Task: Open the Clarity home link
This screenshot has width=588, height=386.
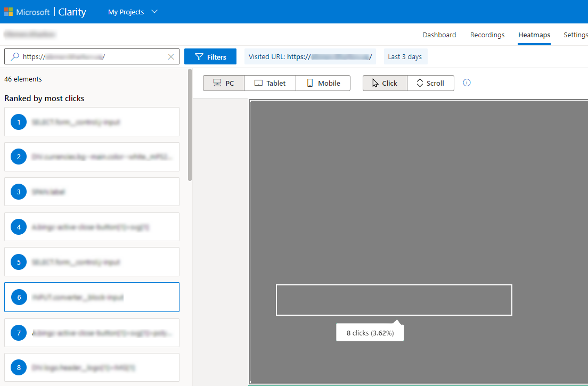Action: (72, 12)
